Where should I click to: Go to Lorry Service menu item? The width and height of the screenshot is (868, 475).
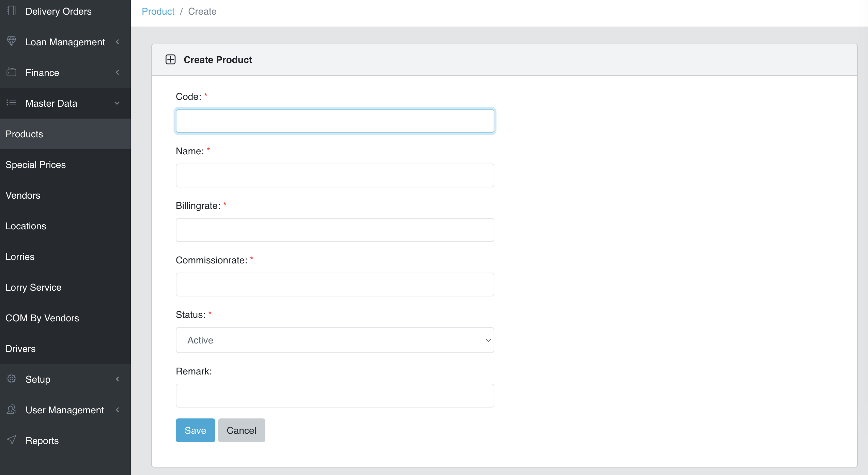click(x=33, y=287)
